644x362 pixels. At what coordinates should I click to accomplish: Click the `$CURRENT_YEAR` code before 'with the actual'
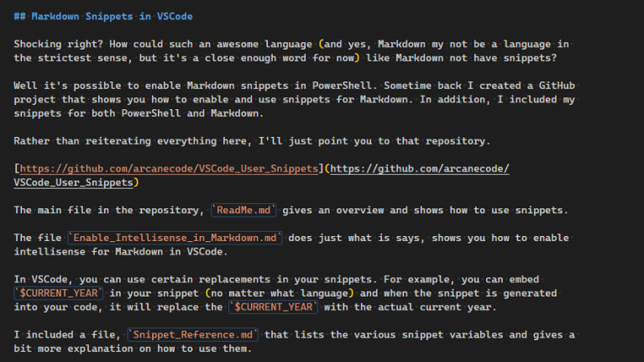[273, 307]
